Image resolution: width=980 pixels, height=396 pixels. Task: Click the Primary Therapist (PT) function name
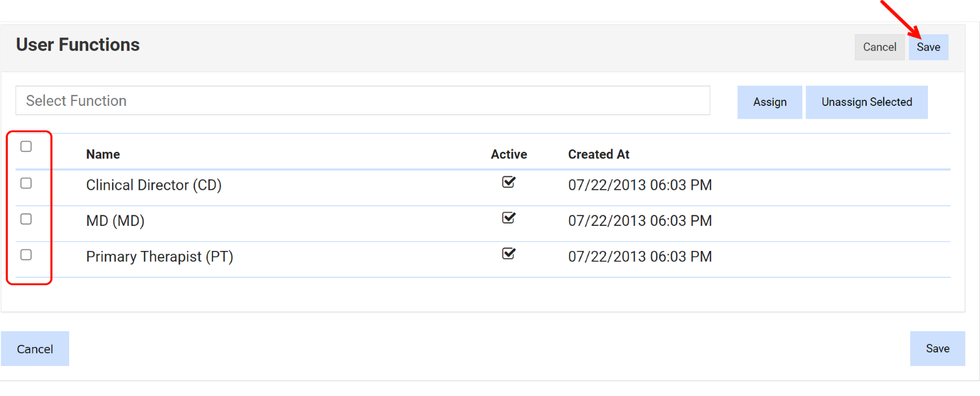coord(159,256)
